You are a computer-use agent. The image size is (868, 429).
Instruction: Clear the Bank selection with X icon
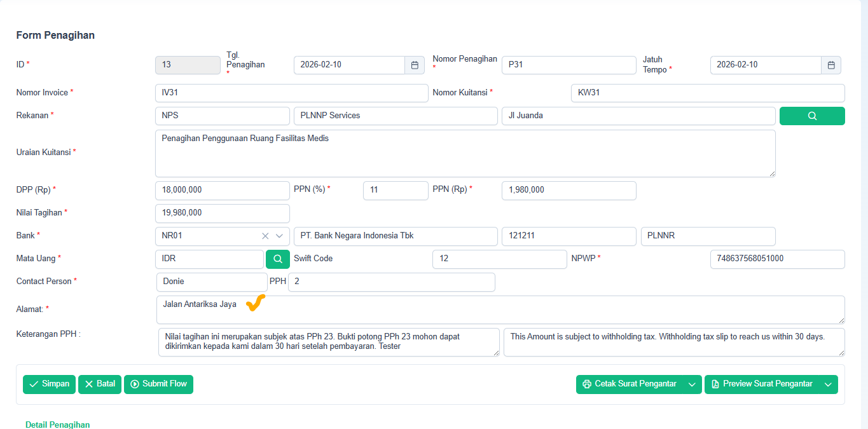click(x=265, y=236)
